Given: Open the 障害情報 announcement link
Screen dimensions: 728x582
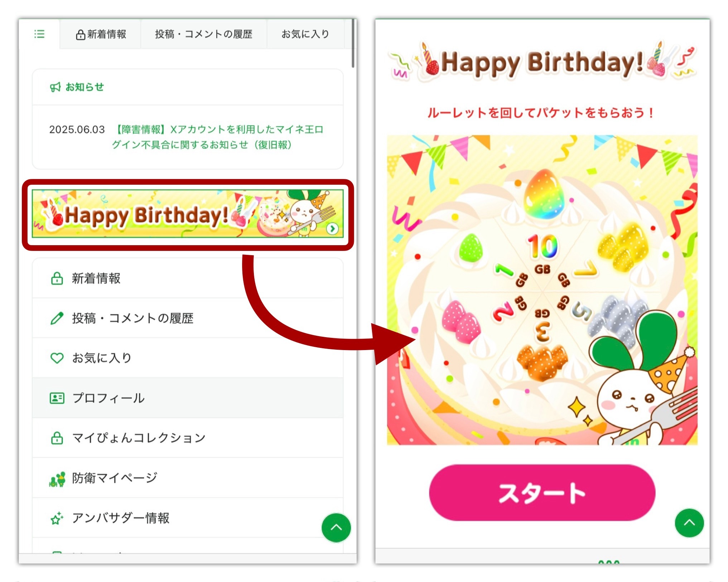Looking at the screenshot, I should click(218, 137).
